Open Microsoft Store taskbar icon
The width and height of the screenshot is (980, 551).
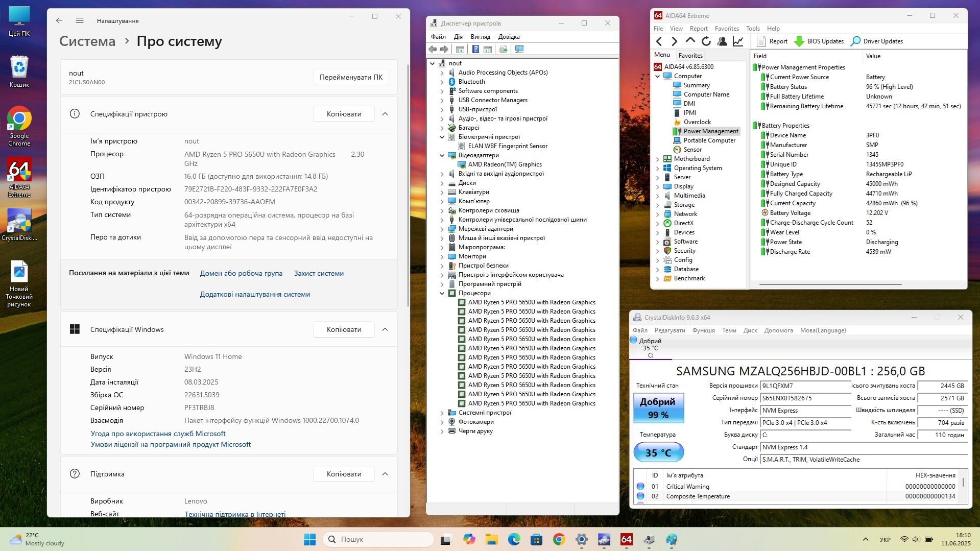[x=536, y=539]
